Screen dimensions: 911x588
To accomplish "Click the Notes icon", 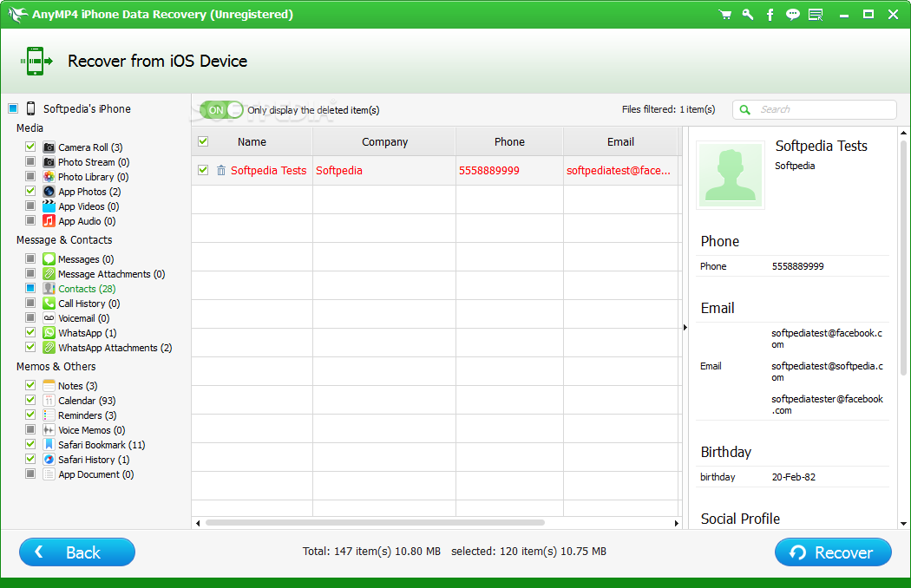I will 49,386.
